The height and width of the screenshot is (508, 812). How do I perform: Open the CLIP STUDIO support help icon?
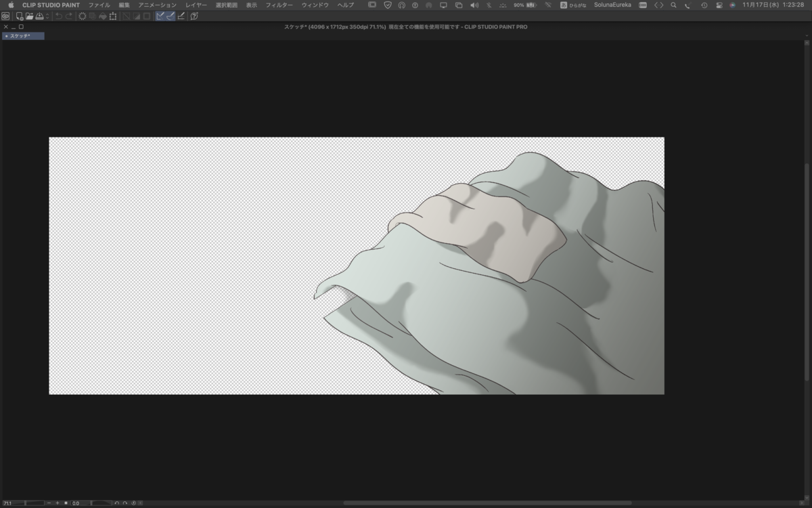(x=194, y=16)
